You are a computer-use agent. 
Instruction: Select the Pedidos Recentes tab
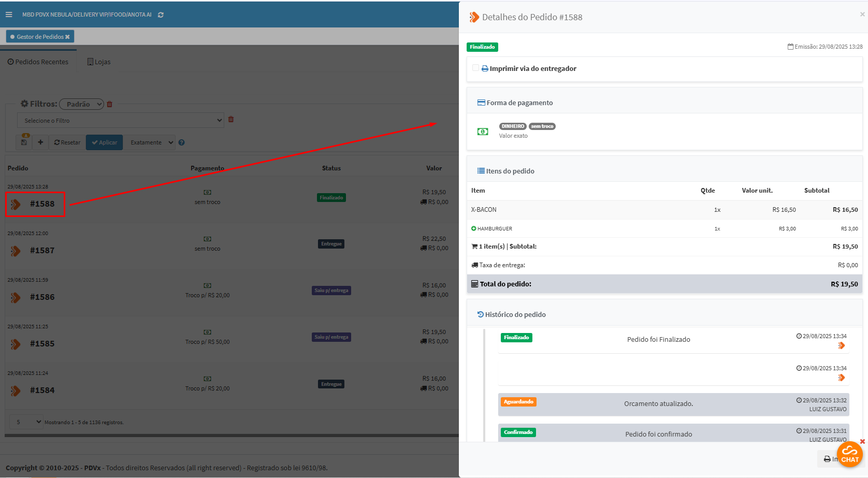pyautogui.click(x=38, y=62)
